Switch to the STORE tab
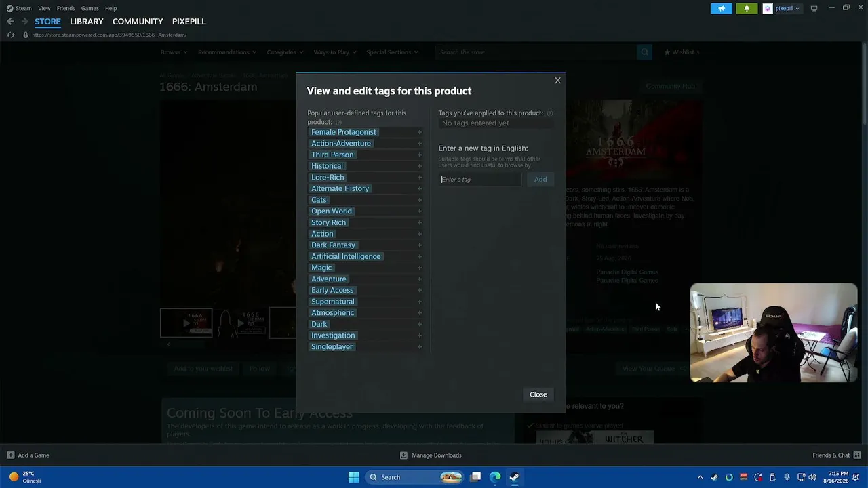The image size is (868, 488). coord(47,22)
